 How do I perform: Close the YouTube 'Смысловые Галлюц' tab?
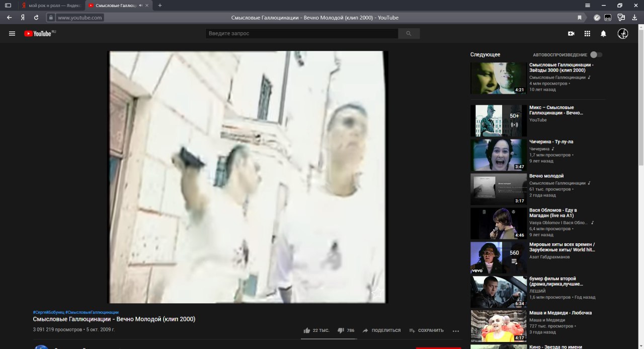[x=147, y=5]
